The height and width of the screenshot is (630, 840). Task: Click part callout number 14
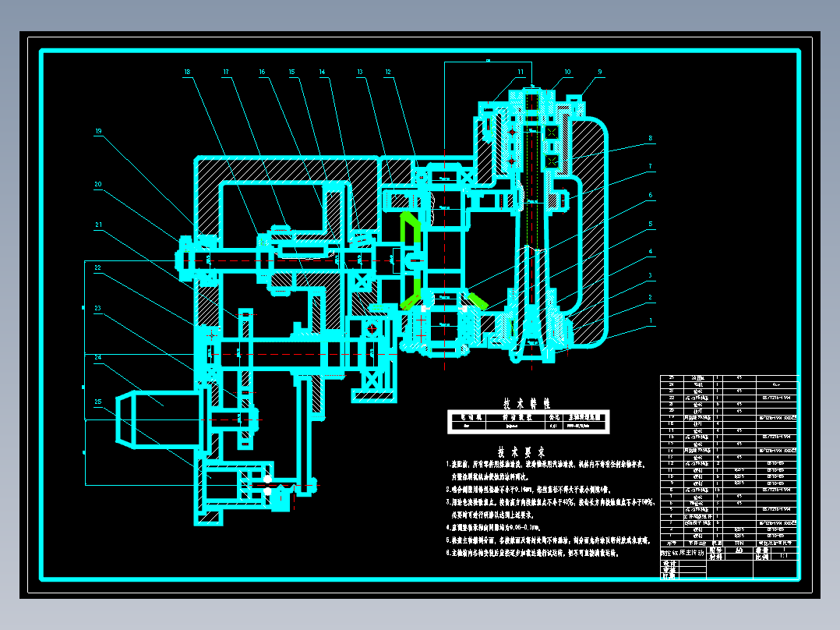[322, 72]
